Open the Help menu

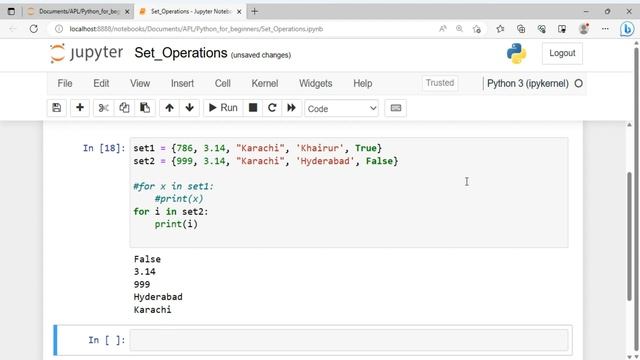click(x=362, y=84)
